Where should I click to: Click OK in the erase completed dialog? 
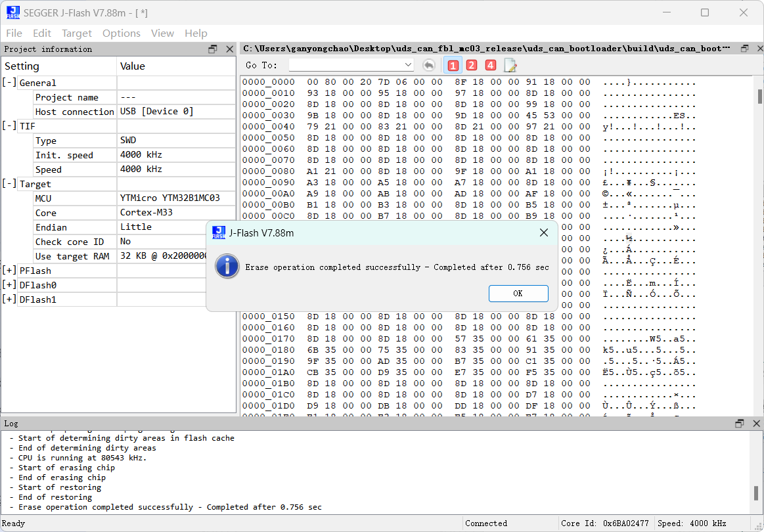[x=518, y=294]
